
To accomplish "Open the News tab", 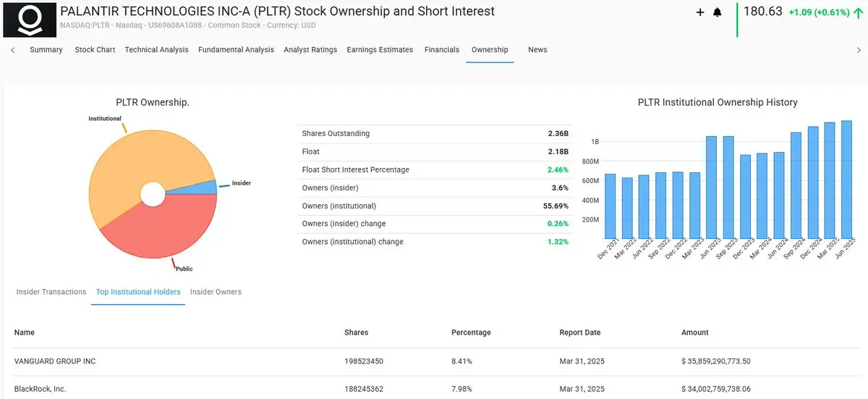I will tap(537, 50).
